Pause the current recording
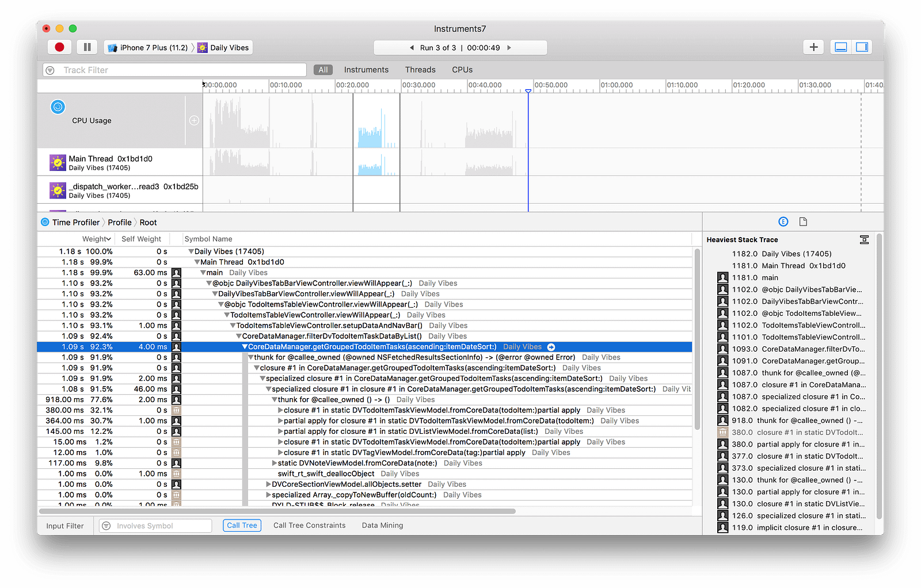 87,47
